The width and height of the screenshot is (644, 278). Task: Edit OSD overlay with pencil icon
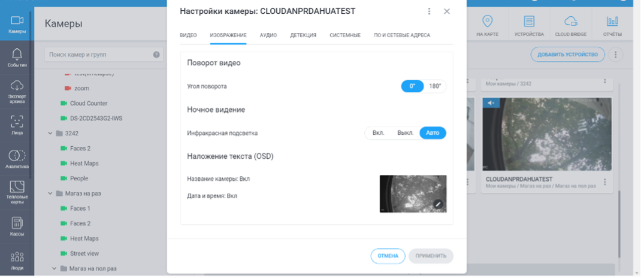(438, 204)
